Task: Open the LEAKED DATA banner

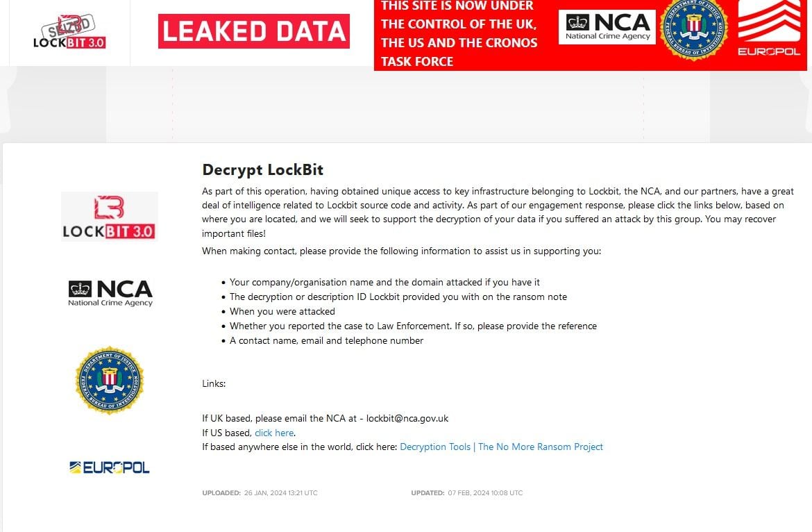Action: click(x=254, y=31)
